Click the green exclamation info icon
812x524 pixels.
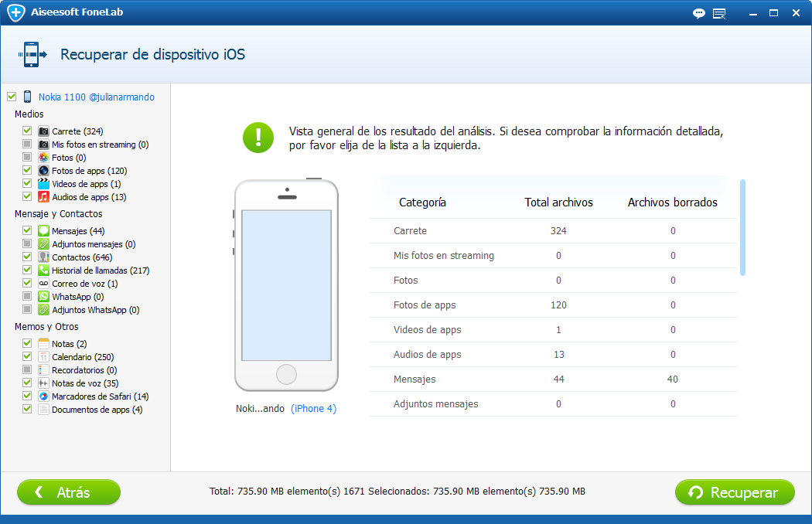(x=258, y=138)
